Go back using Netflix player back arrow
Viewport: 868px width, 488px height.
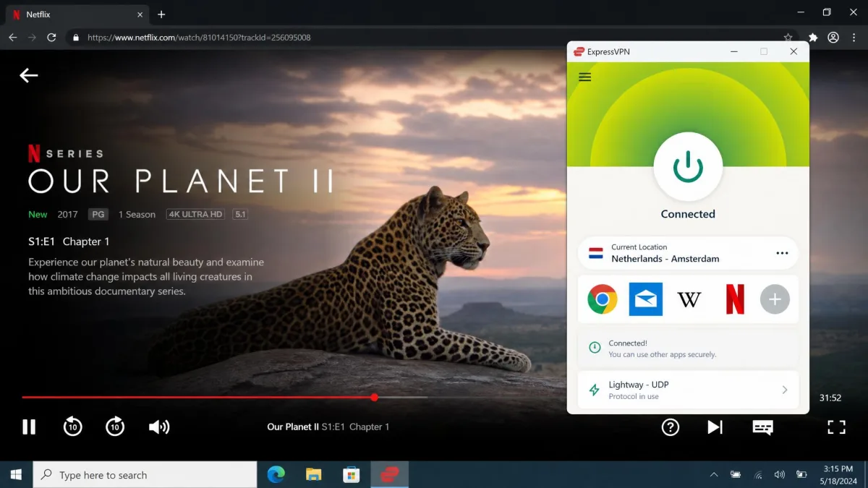coord(29,75)
